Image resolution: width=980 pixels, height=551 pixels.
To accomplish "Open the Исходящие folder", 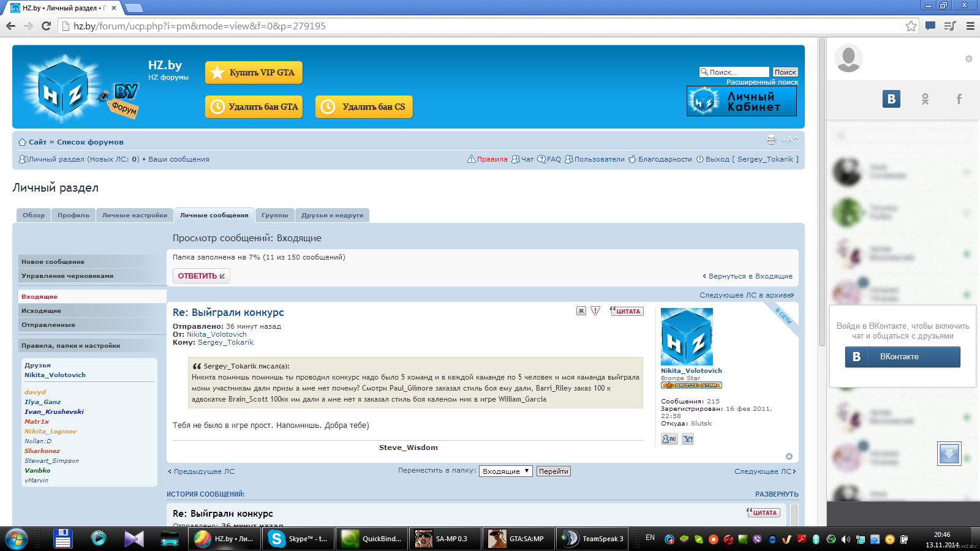I will pos(92,310).
